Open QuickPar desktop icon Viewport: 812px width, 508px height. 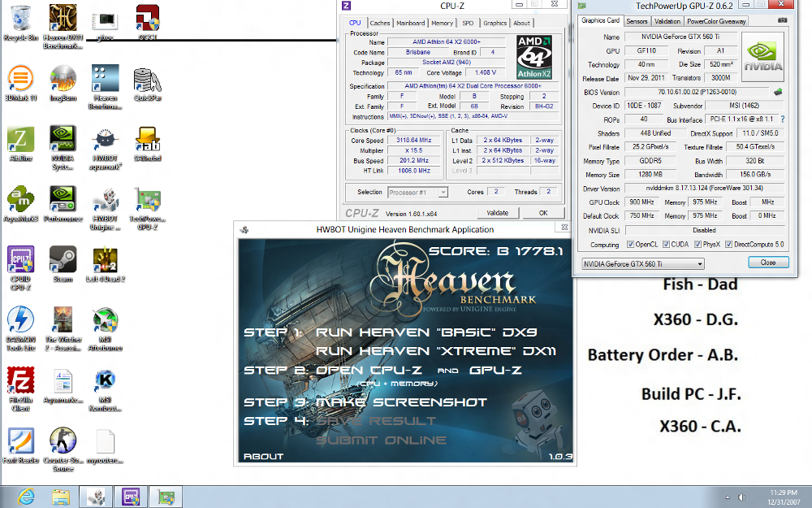tap(148, 84)
